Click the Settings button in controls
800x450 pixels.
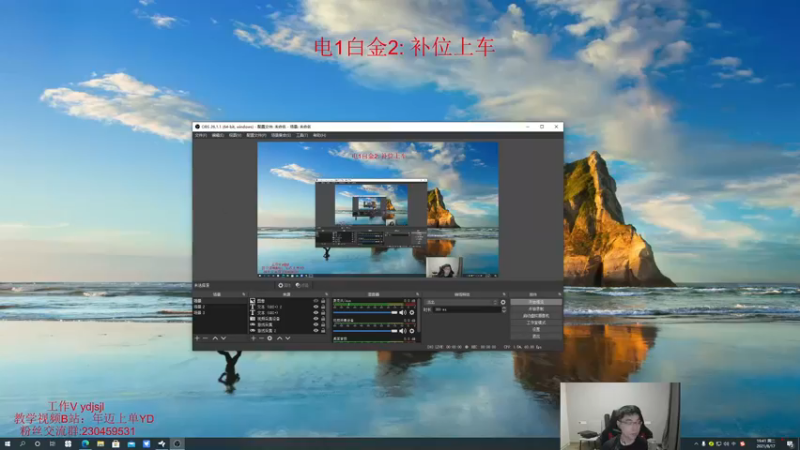[536, 330]
